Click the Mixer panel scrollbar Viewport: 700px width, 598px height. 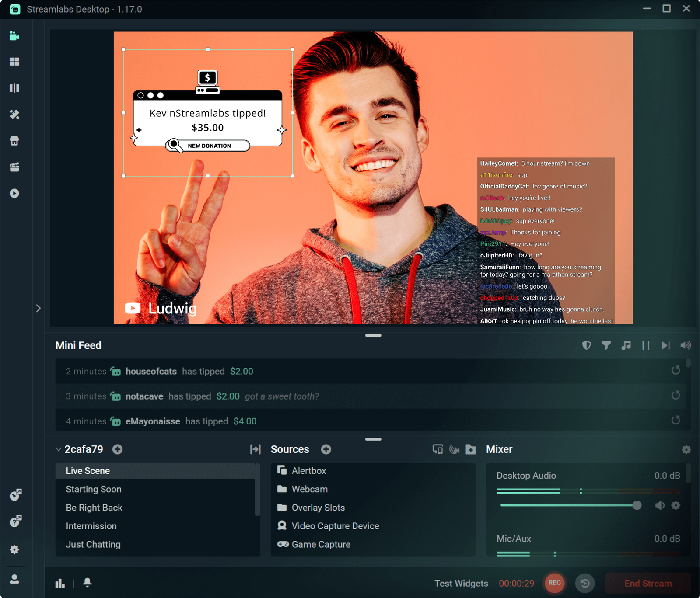(x=688, y=473)
